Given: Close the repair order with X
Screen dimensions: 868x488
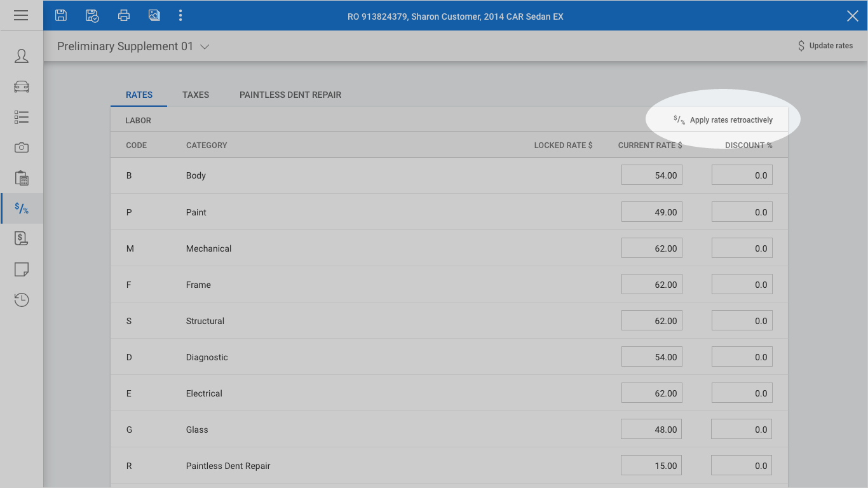Looking at the screenshot, I should pos(853,16).
